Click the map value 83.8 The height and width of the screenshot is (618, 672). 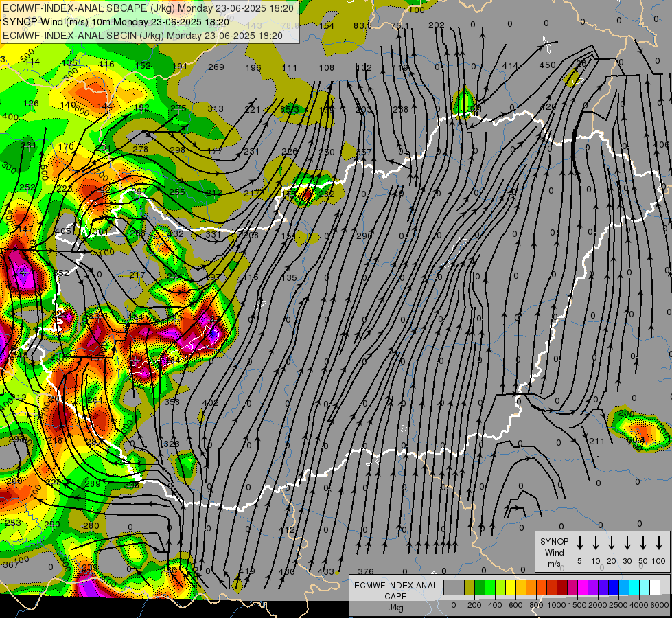pos(362,25)
